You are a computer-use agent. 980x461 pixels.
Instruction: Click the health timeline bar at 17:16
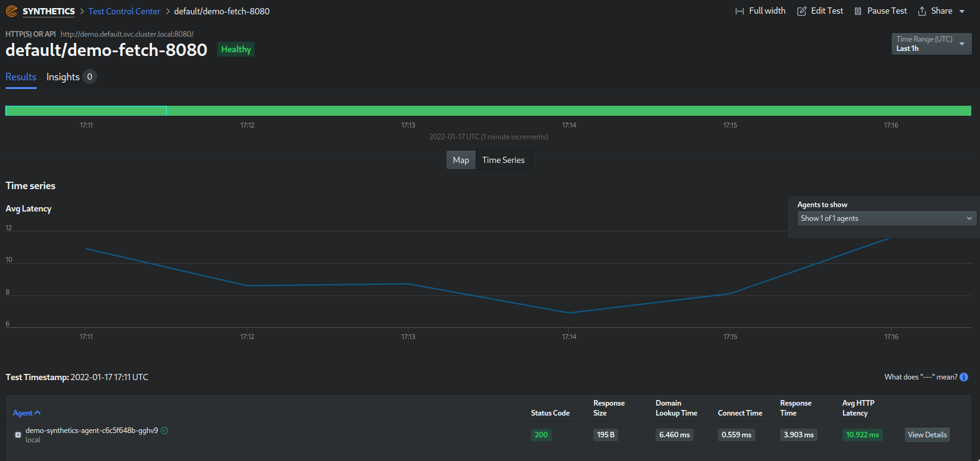click(x=891, y=111)
